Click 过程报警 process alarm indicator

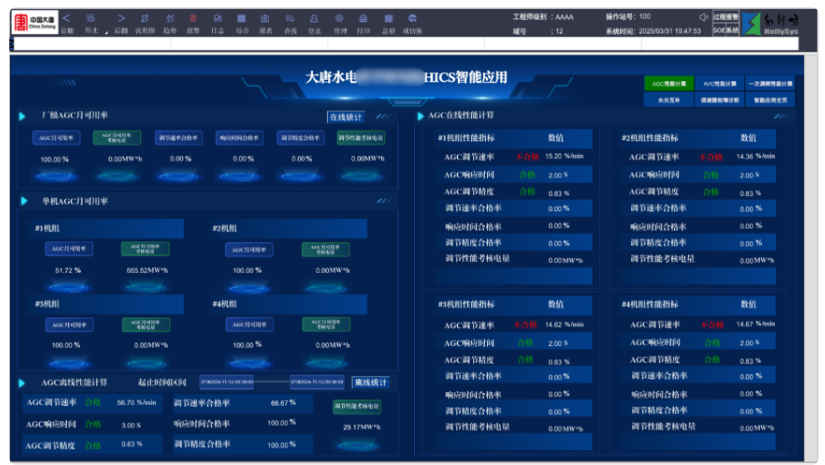point(726,17)
